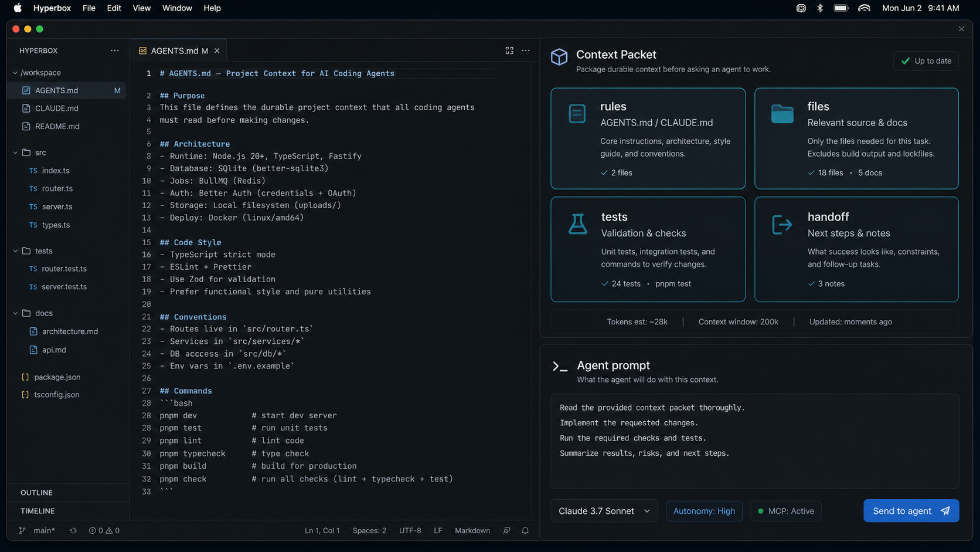
Task: Open the File menu
Action: coord(89,8)
